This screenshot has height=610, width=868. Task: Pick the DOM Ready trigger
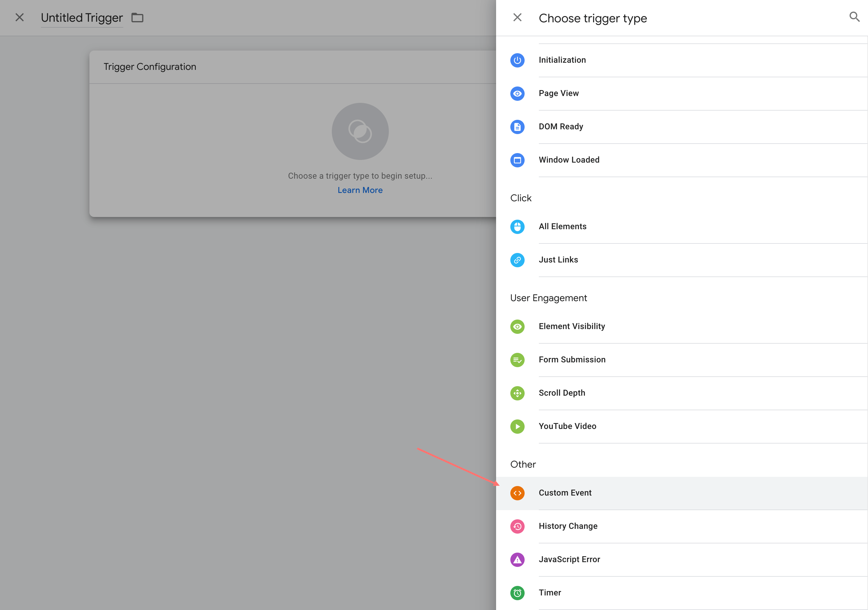(682, 127)
